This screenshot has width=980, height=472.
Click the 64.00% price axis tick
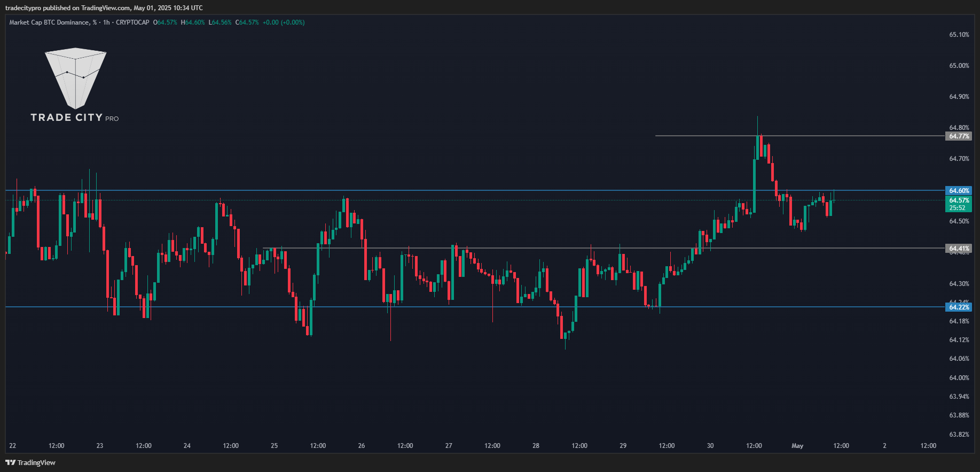pyautogui.click(x=959, y=378)
